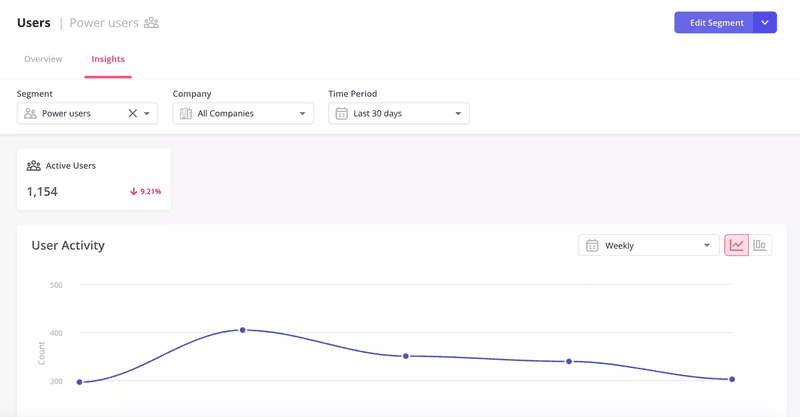The height and width of the screenshot is (417, 800).
Task: Open the Last 30 days time period dropdown
Action: click(458, 114)
